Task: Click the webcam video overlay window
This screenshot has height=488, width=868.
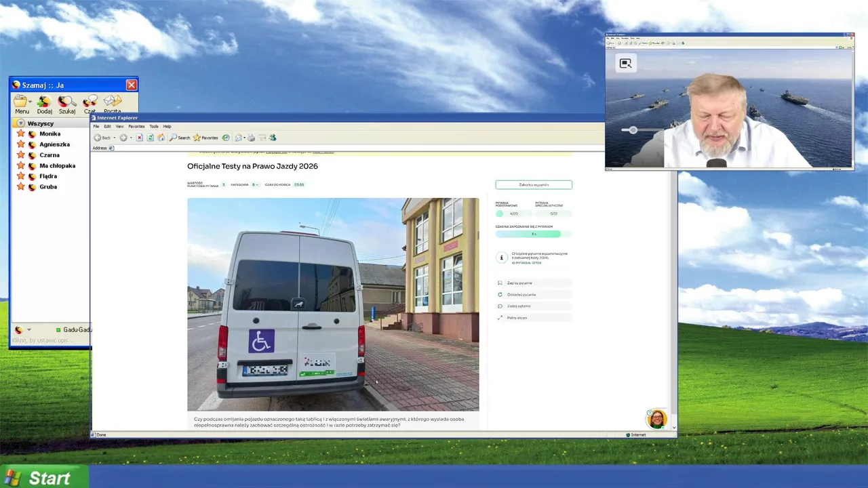Action: [x=730, y=102]
